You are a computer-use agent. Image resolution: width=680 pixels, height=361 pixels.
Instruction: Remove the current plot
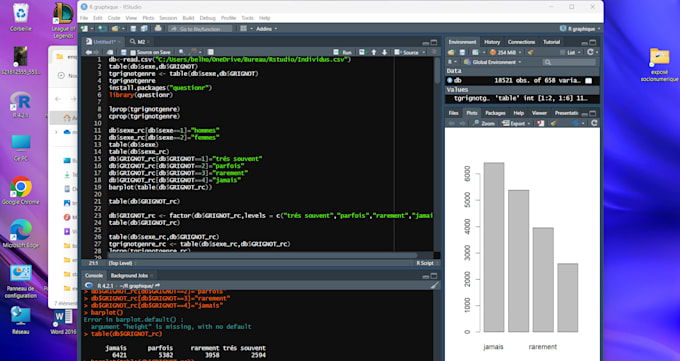[540, 123]
